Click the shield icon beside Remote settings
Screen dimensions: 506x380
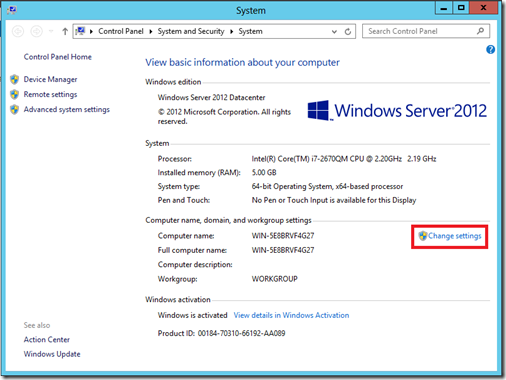click(14, 94)
